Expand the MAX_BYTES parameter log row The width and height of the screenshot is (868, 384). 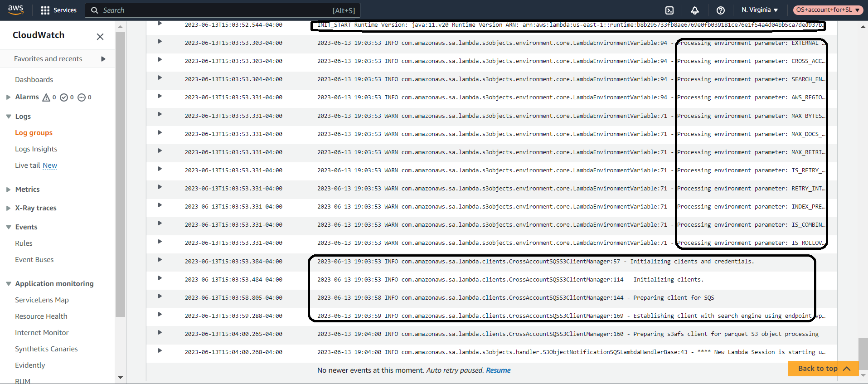160,114
